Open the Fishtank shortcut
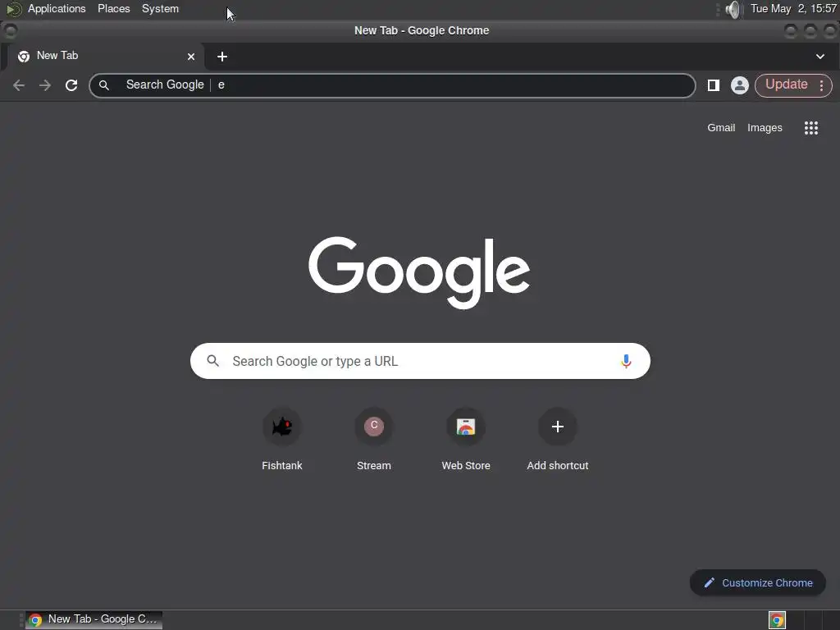The image size is (840, 630). click(x=282, y=440)
